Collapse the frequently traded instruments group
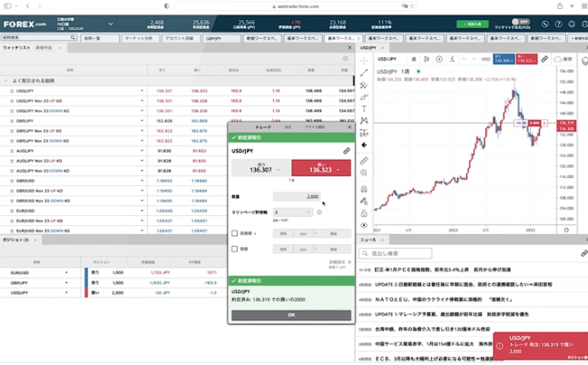This screenshot has width=588, height=365. pos(5,81)
